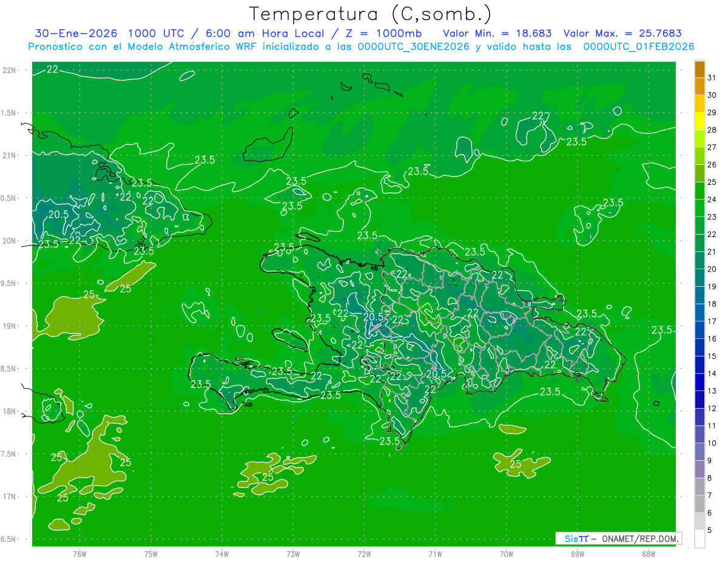Select the 'Z = 1000mb' level label

(x=382, y=33)
